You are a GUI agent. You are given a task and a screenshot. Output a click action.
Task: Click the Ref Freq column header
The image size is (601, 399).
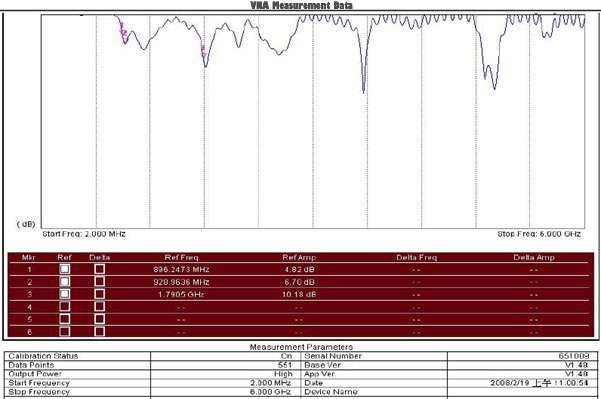point(181,257)
